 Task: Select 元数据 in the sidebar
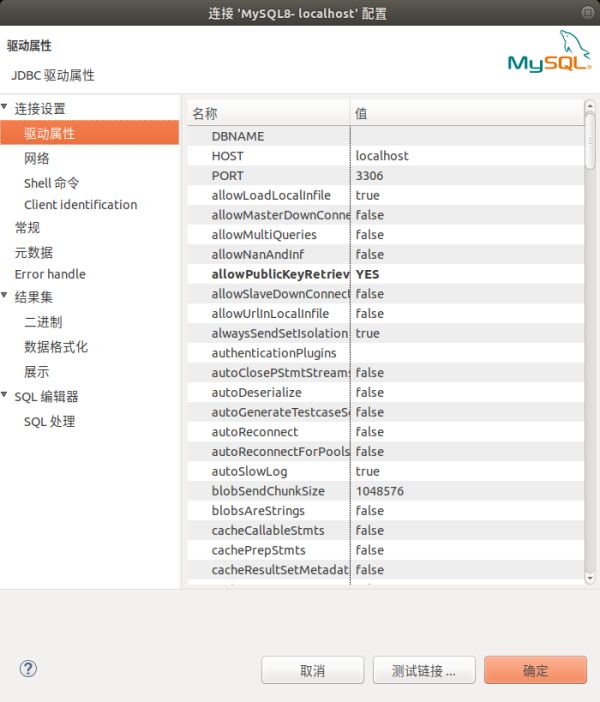click(x=34, y=253)
